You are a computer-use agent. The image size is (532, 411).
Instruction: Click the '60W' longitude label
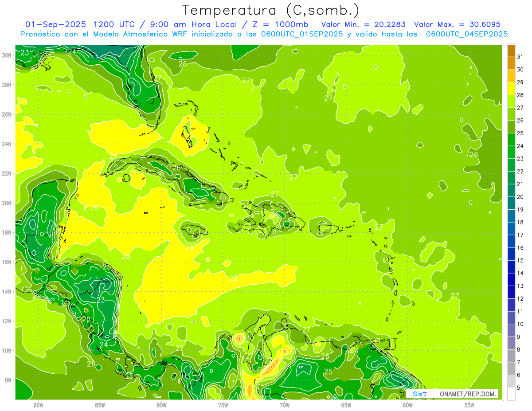click(408, 405)
